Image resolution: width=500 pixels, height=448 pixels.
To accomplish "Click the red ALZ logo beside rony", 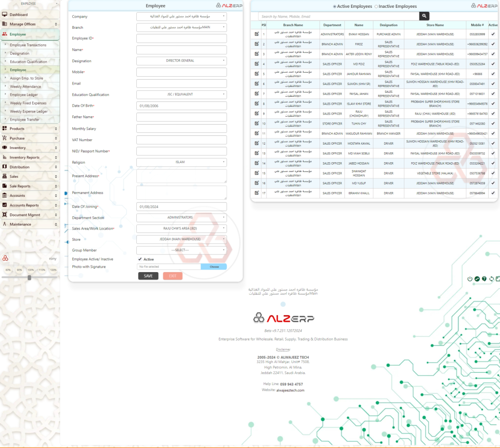I will tap(5, 258).
